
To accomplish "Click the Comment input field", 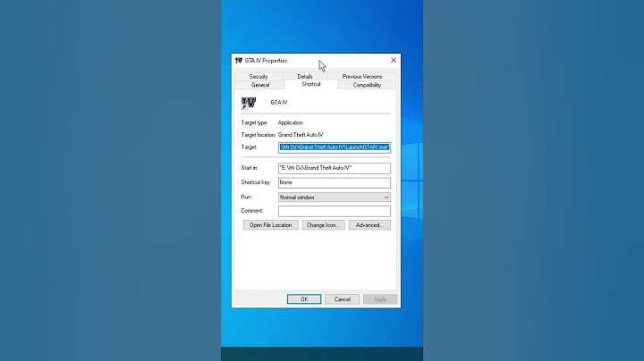I will [x=335, y=211].
